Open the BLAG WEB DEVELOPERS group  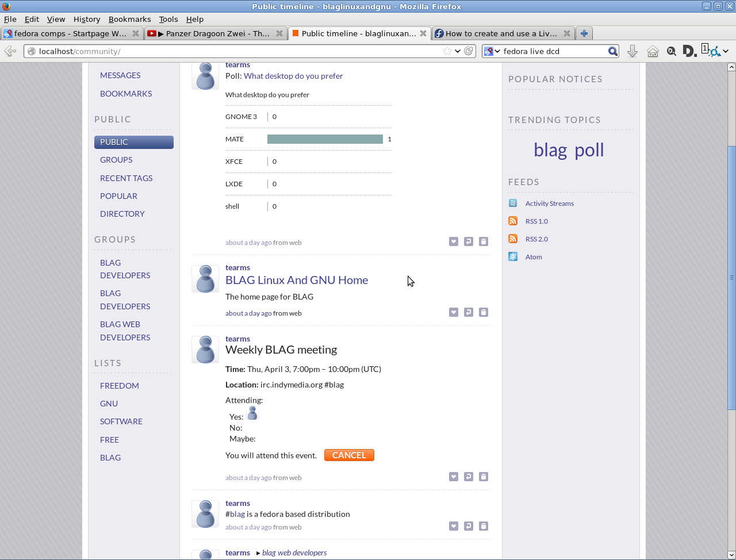pyautogui.click(x=125, y=331)
